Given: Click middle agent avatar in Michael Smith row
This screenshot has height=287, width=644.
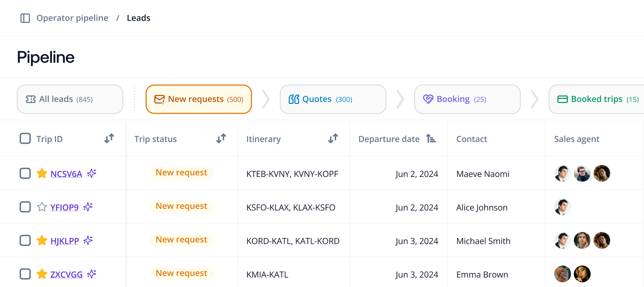Looking at the screenshot, I should [582, 240].
